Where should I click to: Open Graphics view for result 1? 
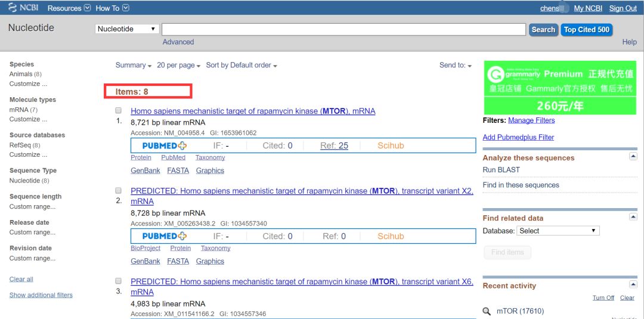pyautogui.click(x=210, y=171)
